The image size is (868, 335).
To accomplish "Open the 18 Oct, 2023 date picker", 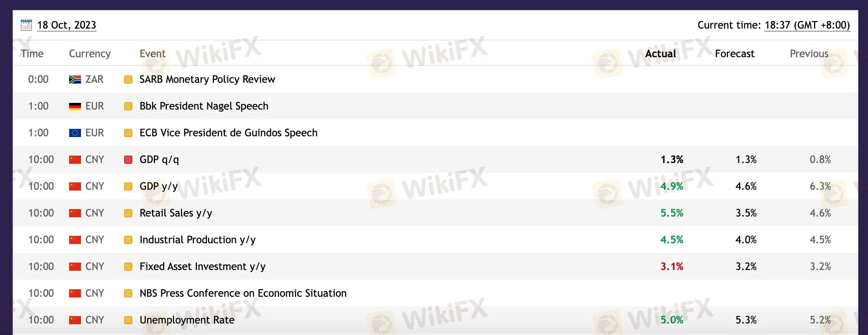I will pyautogui.click(x=67, y=25).
